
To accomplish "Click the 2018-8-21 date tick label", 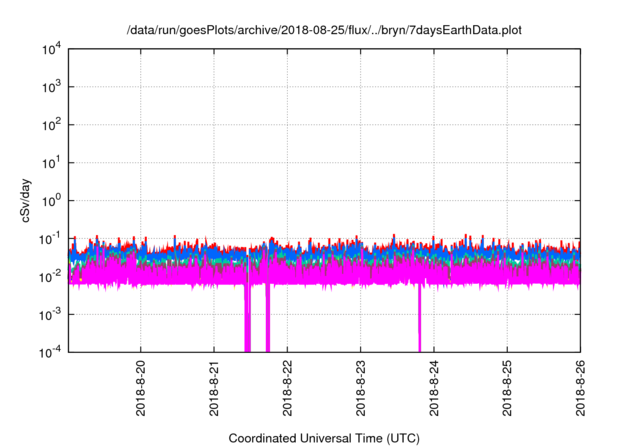I will (x=214, y=388).
